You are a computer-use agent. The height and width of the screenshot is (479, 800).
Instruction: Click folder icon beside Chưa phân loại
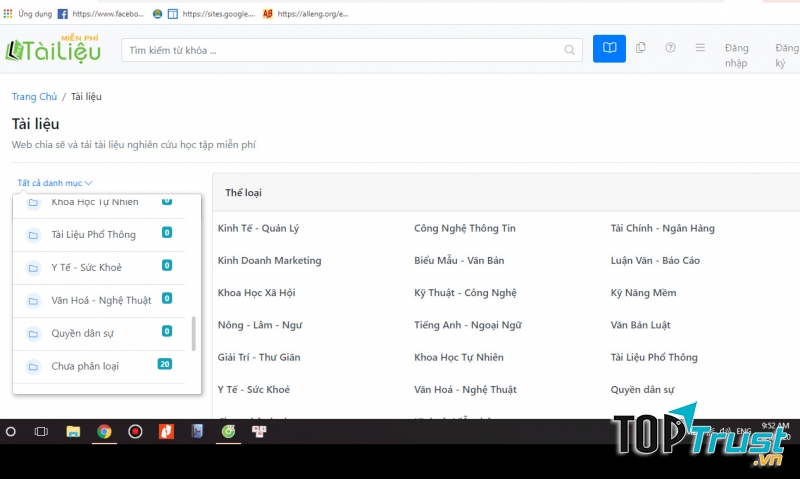tap(33, 366)
